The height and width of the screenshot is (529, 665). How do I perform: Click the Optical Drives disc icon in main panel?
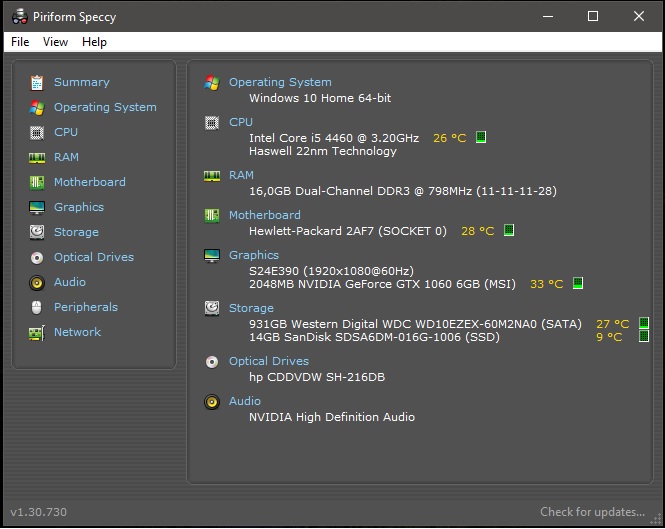point(212,361)
